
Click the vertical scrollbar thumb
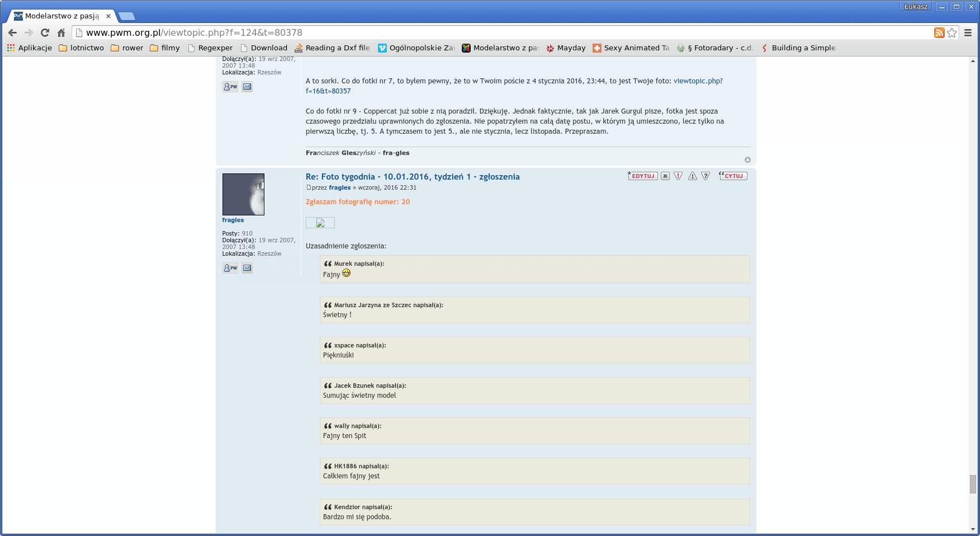click(973, 484)
